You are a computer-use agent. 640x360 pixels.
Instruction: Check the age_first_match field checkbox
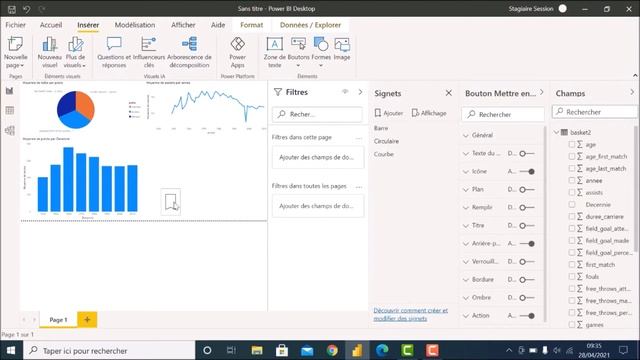pos(572,156)
